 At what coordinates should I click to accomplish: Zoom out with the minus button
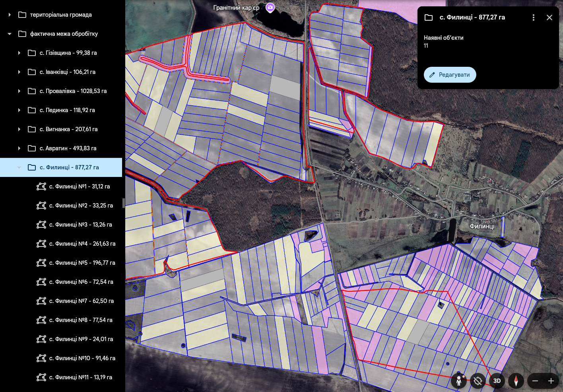[535, 381]
